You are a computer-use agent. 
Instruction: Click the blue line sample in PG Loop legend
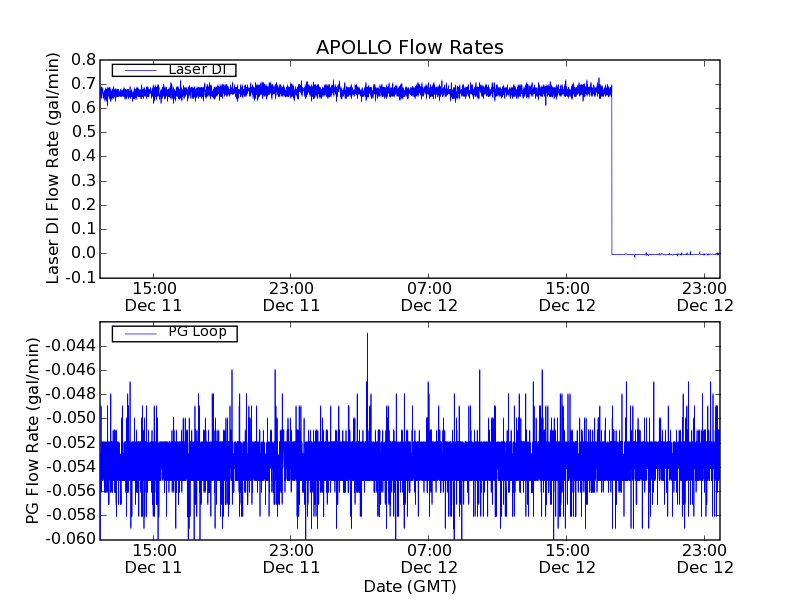pyautogui.click(x=137, y=333)
